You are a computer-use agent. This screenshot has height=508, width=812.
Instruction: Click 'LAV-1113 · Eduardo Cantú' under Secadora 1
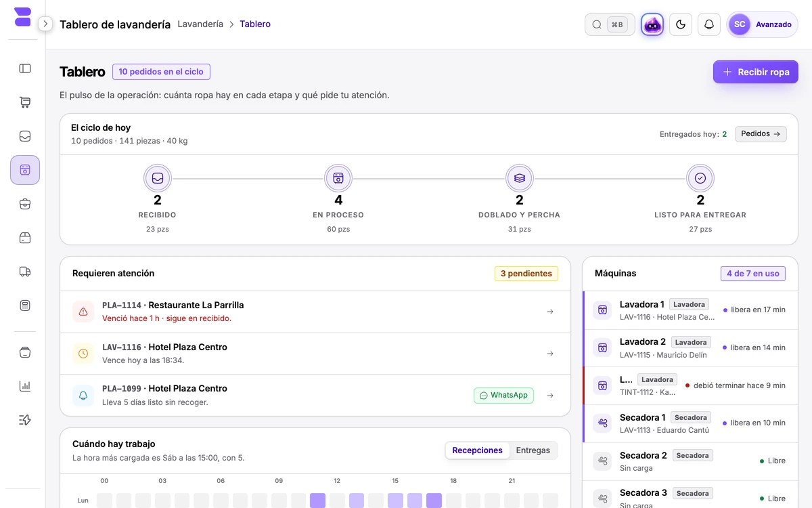(664, 430)
